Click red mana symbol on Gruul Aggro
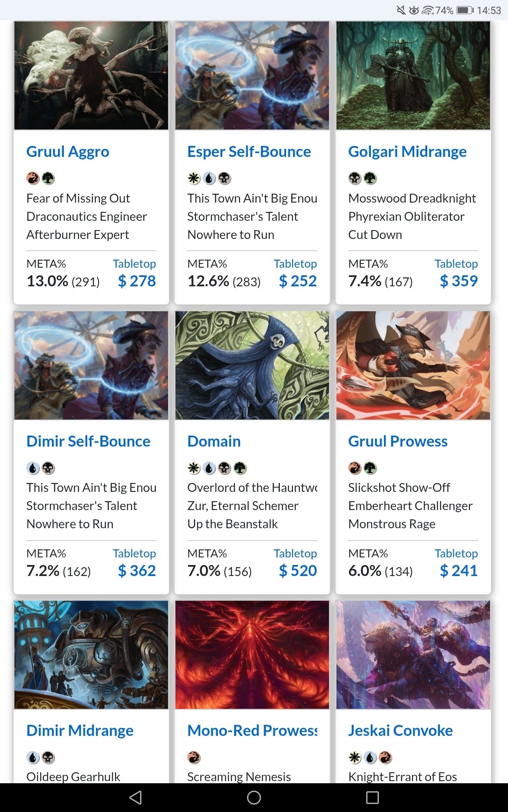This screenshot has width=508, height=812. [33, 178]
